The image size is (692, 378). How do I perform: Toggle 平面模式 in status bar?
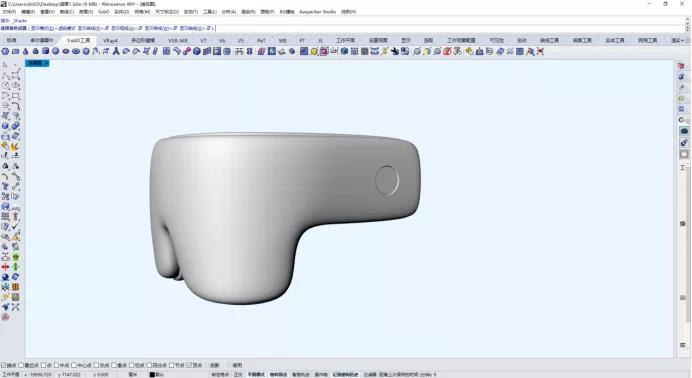click(256, 374)
